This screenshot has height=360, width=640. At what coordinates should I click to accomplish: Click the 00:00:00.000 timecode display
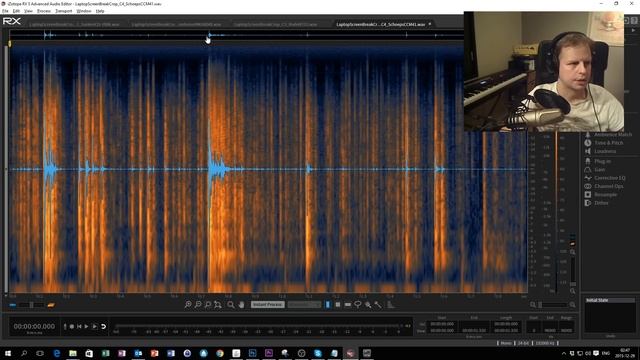[34, 327]
